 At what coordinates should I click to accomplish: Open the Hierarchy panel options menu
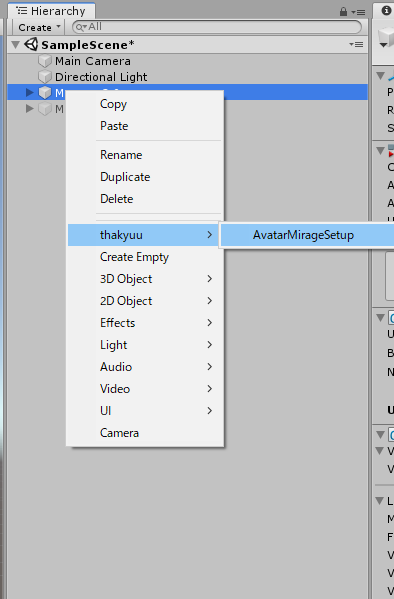coord(359,12)
